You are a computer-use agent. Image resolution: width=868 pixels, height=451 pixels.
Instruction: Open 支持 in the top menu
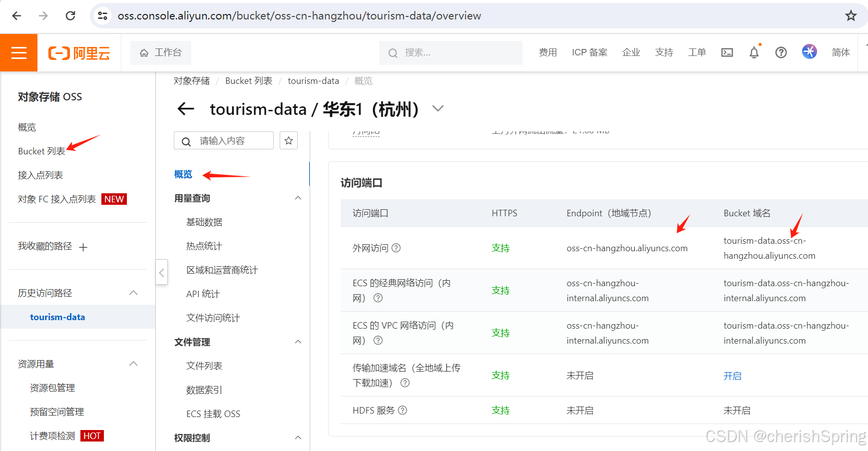(x=664, y=52)
